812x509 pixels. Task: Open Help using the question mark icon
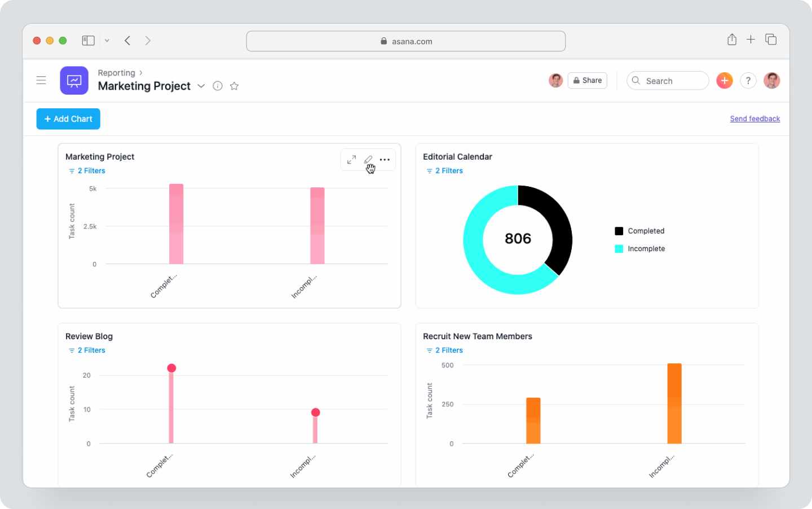tap(748, 80)
